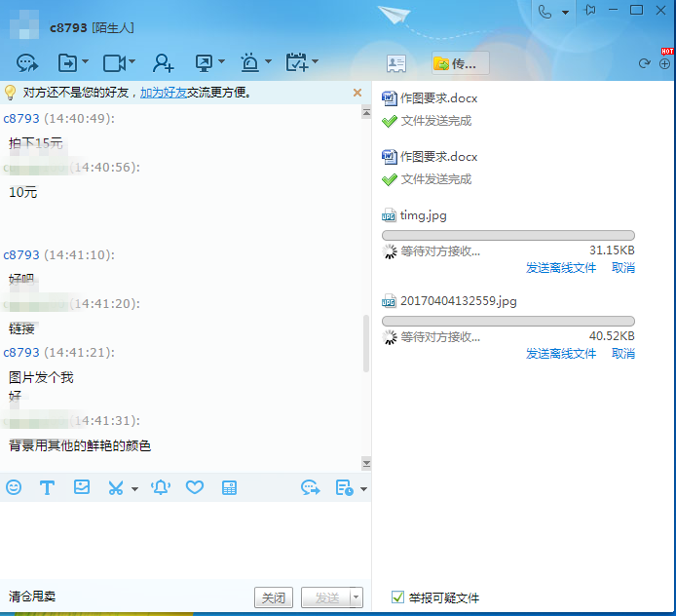Viewport: 676px width, 616px height.
Task: Click the 关闭 button
Action: coord(274,597)
